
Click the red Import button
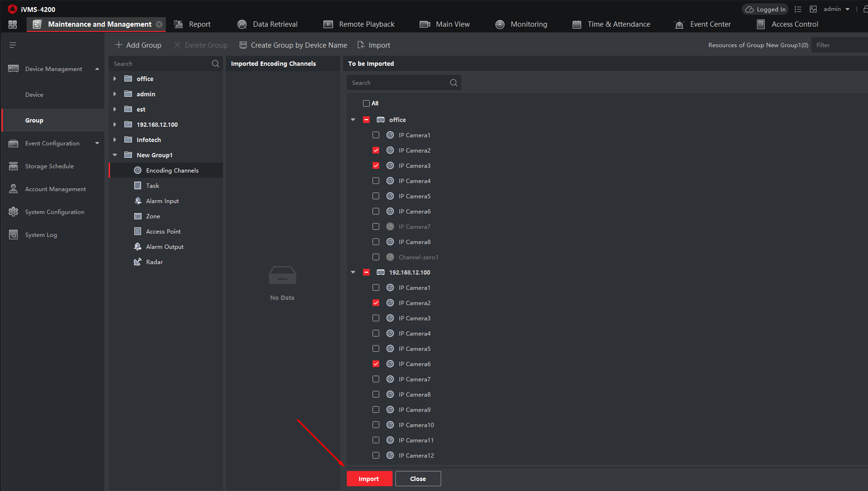[369, 479]
